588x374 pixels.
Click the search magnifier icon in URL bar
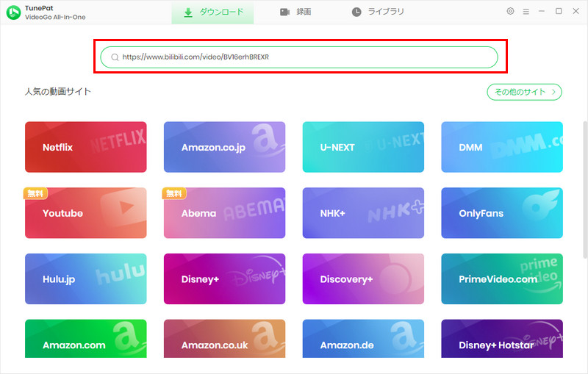point(115,57)
